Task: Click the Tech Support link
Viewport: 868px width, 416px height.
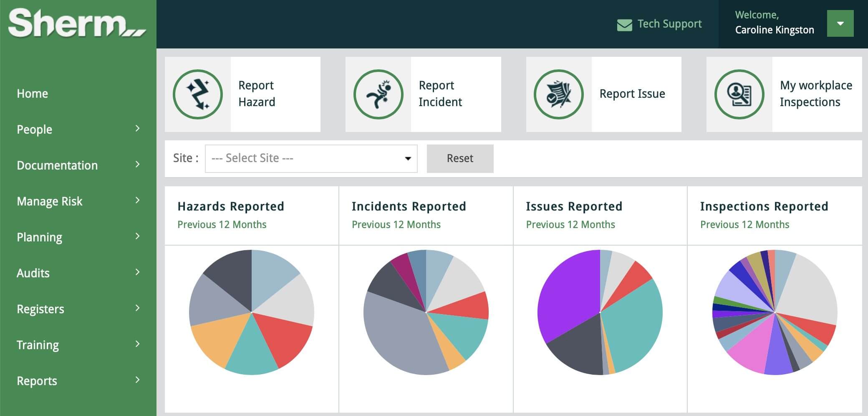Action: click(669, 24)
